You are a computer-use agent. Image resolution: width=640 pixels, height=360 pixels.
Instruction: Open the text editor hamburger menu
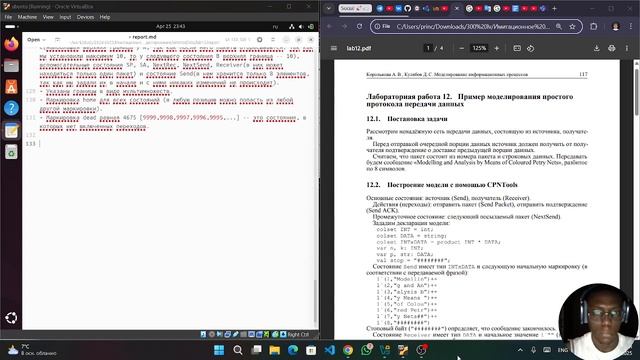[273, 40]
